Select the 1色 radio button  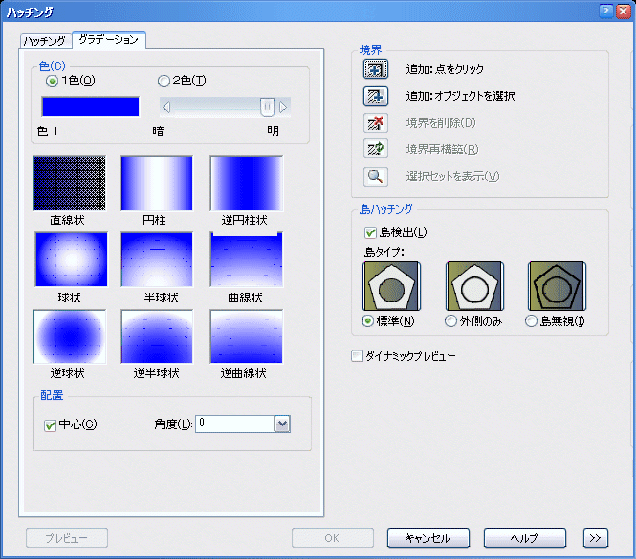(x=52, y=81)
